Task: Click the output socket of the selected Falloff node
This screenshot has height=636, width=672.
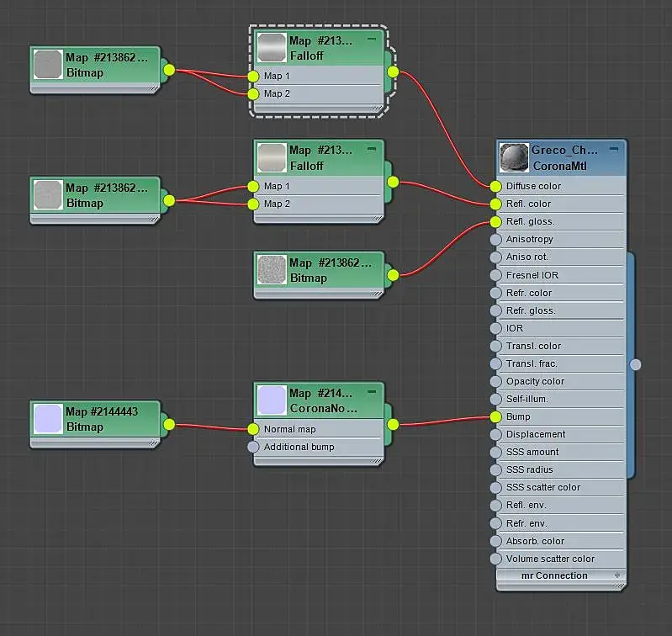Action: (393, 72)
